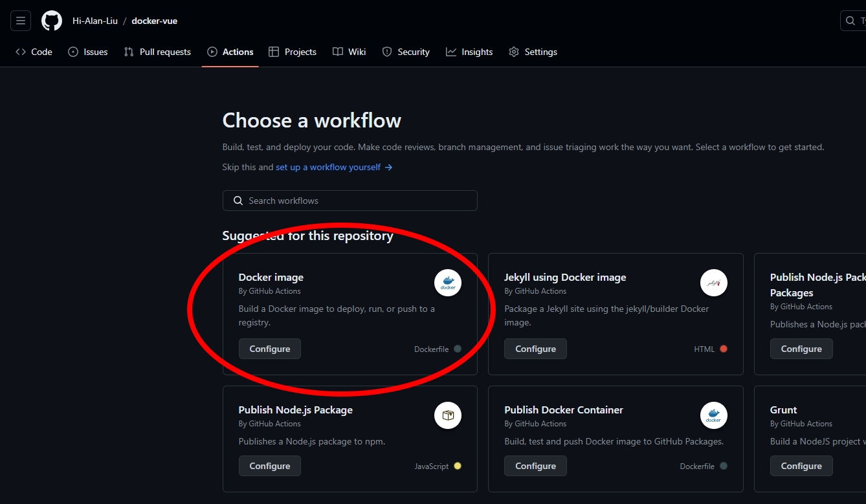Click Dockerfile language label on Docker image card

pos(431,349)
